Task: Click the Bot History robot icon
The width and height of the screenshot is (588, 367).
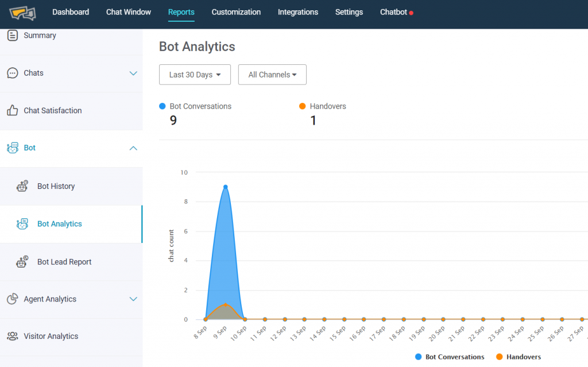Action: (22, 186)
